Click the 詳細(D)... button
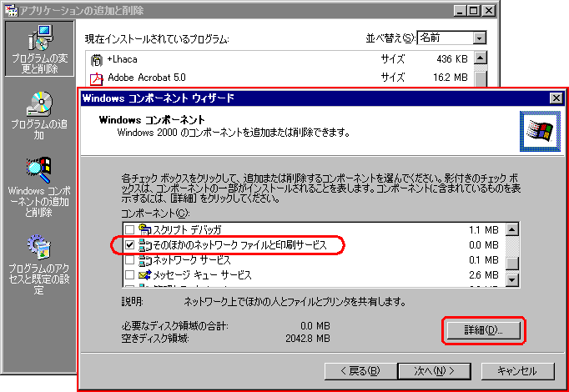Viewport: 569px width, 392px height. [x=483, y=330]
